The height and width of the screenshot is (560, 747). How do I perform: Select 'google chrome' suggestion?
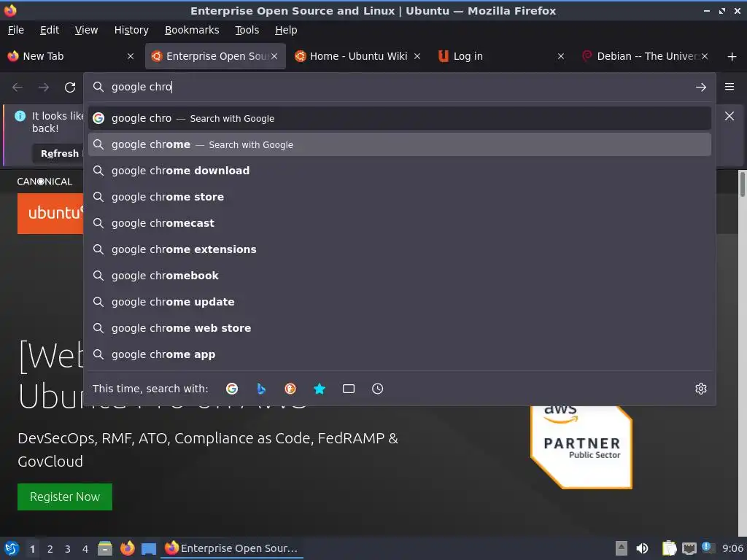tap(400, 144)
